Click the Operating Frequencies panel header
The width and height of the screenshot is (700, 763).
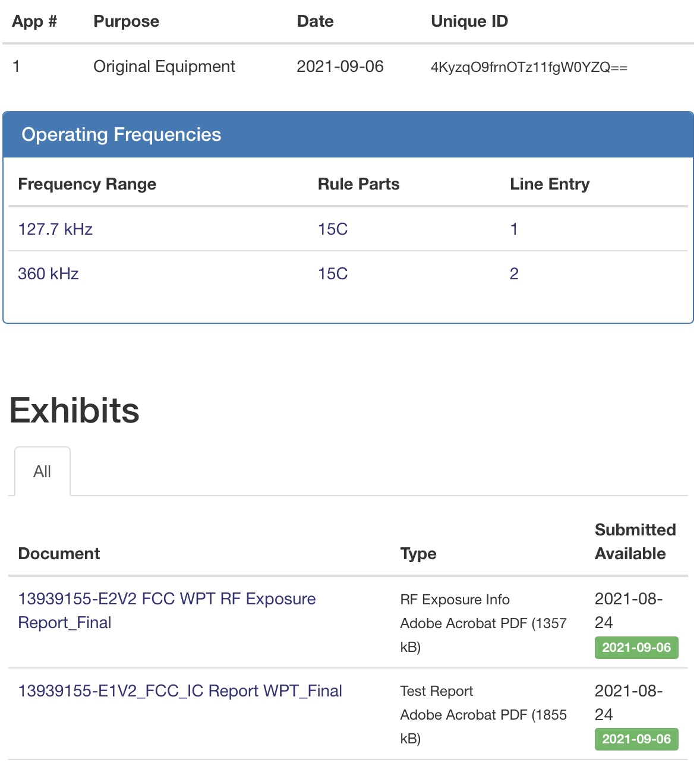[x=348, y=134]
